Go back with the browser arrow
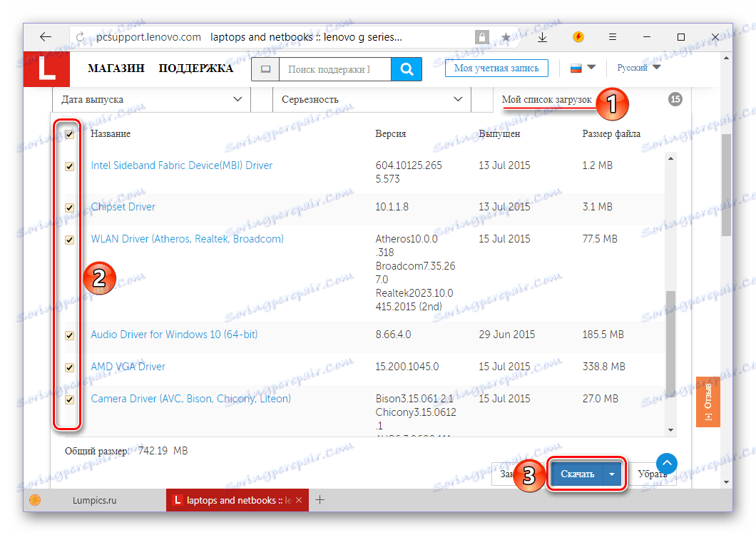756x535 pixels. pyautogui.click(x=46, y=36)
